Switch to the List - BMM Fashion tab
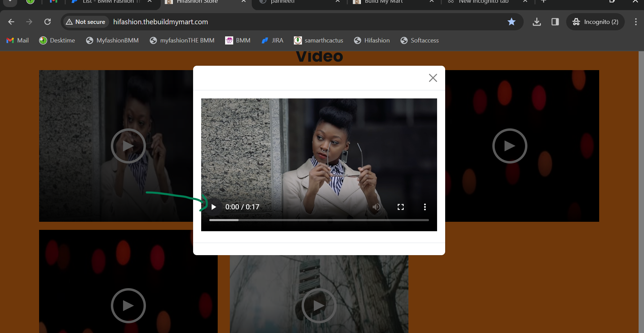This screenshot has width=644, height=333. (111, 2)
